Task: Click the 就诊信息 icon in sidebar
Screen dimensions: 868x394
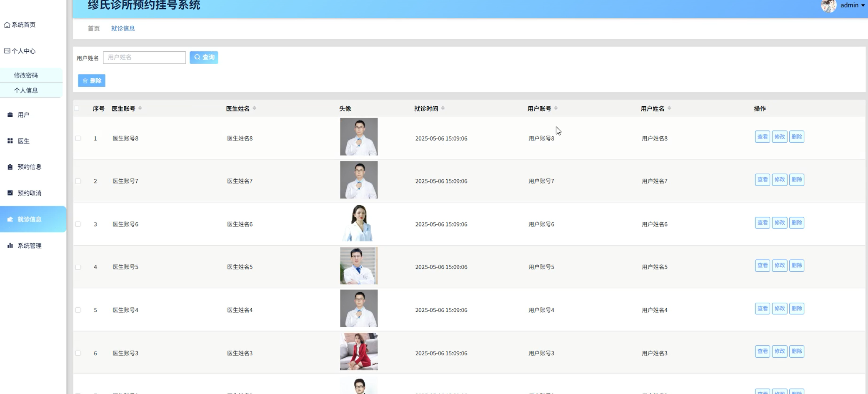Action: (x=10, y=219)
